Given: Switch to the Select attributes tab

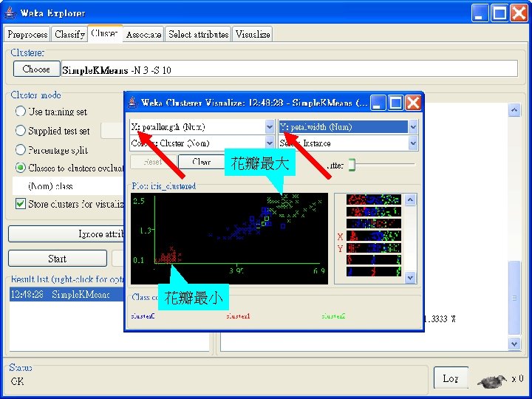Looking at the screenshot, I should coord(198,34).
